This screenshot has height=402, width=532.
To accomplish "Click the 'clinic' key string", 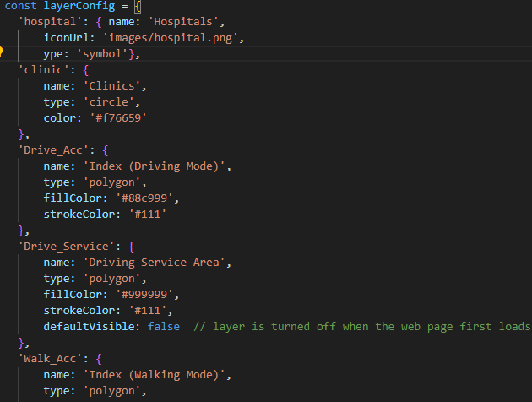I will tap(43, 70).
